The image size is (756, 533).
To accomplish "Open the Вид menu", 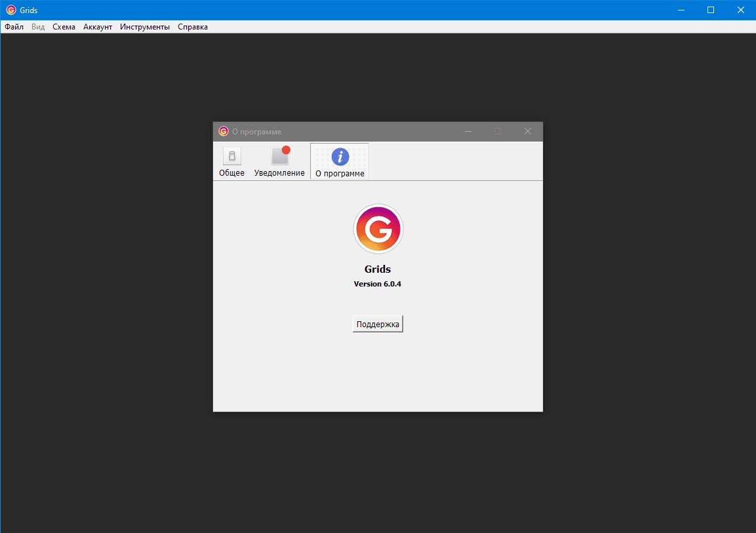I will [x=38, y=27].
